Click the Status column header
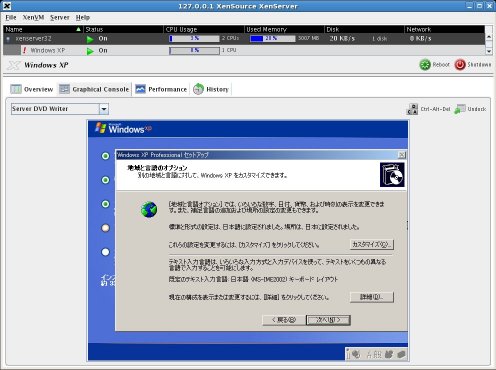496x370 pixels. click(x=123, y=29)
